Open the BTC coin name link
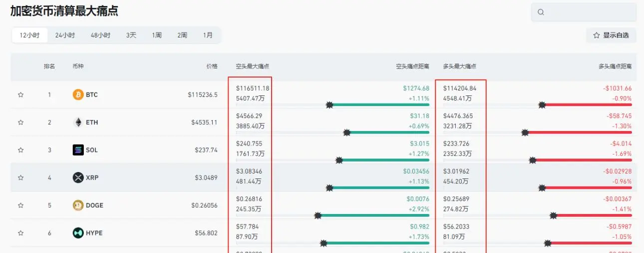This screenshot has height=253, width=644. click(x=92, y=94)
